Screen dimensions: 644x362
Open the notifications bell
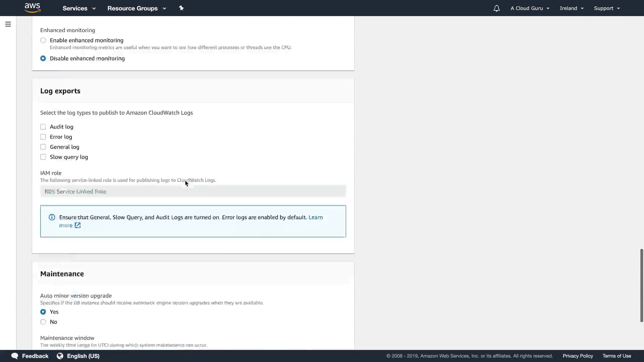496,8
